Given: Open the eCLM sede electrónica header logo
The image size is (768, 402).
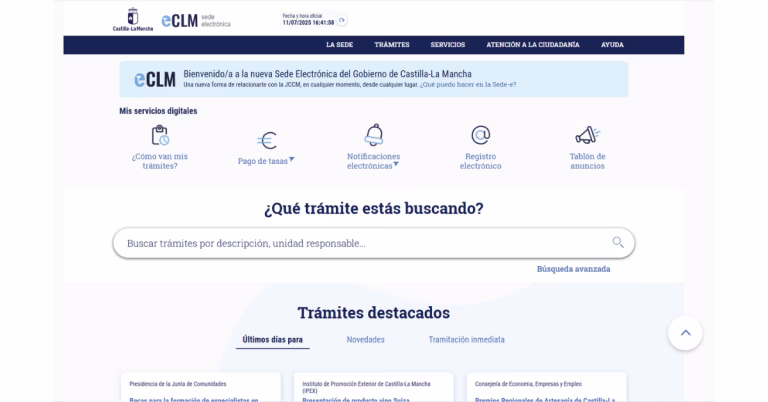Looking at the screenshot, I should [196, 21].
